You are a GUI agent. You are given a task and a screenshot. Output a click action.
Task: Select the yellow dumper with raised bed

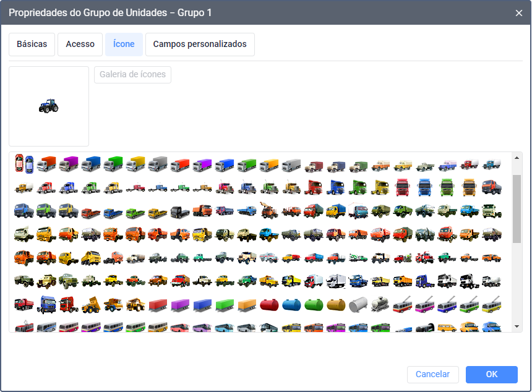(x=91, y=305)
